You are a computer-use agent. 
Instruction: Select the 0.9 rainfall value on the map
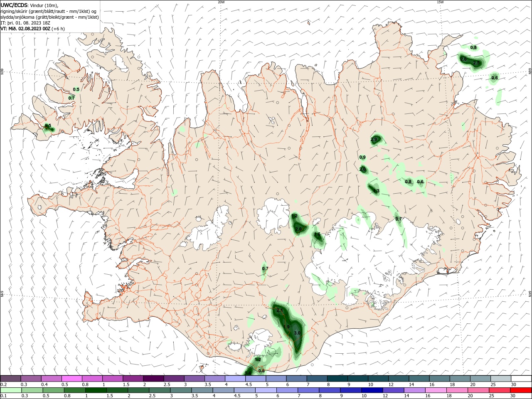(362, 157)
